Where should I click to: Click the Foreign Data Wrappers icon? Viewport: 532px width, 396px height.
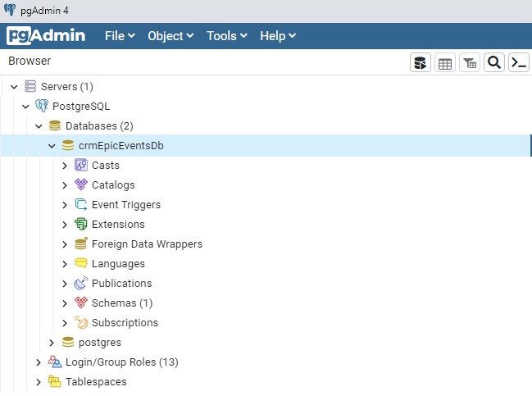point(81,244)
